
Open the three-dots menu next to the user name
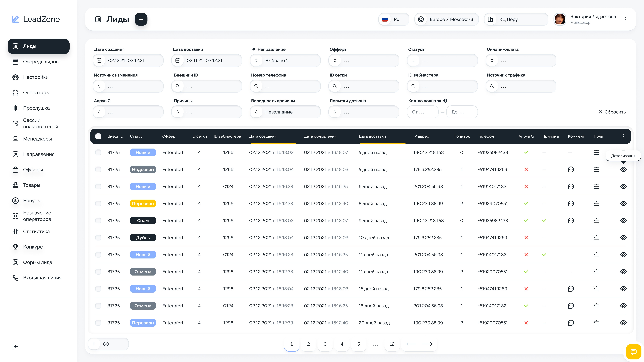(x=626, y=19)
